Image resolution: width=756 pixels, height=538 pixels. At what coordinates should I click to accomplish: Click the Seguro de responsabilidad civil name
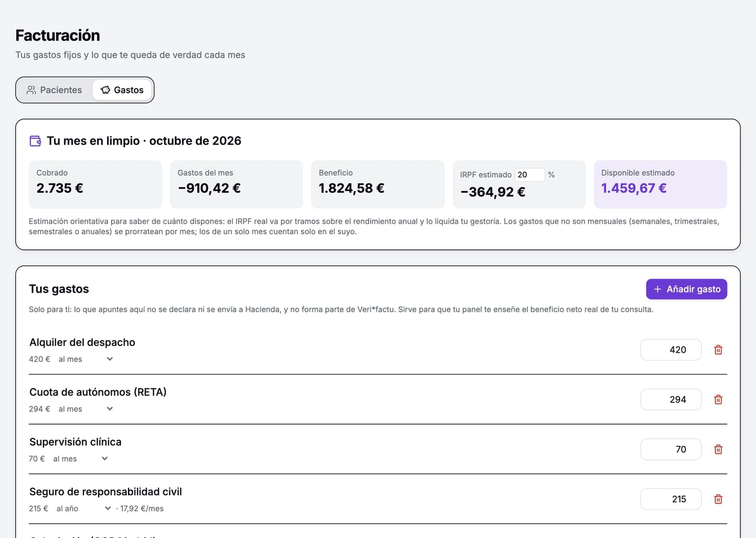point(106,492)
